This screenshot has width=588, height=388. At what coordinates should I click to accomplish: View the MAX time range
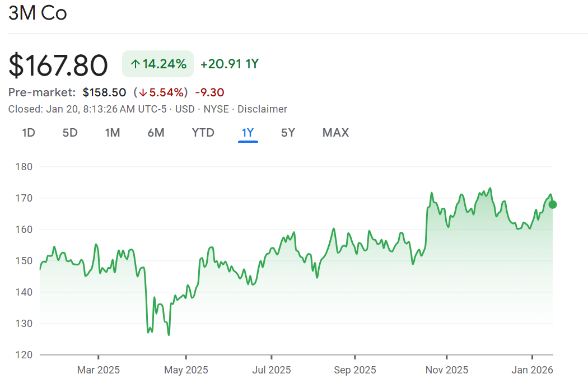point(335,133)
